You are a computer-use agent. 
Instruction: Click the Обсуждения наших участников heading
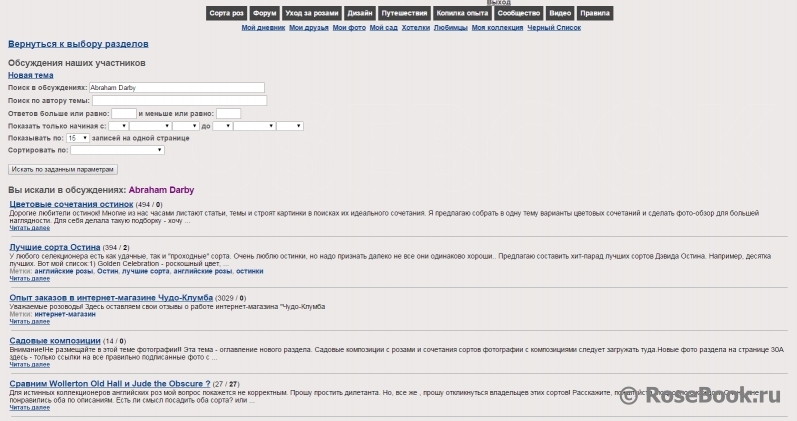(x=77, y=63)
